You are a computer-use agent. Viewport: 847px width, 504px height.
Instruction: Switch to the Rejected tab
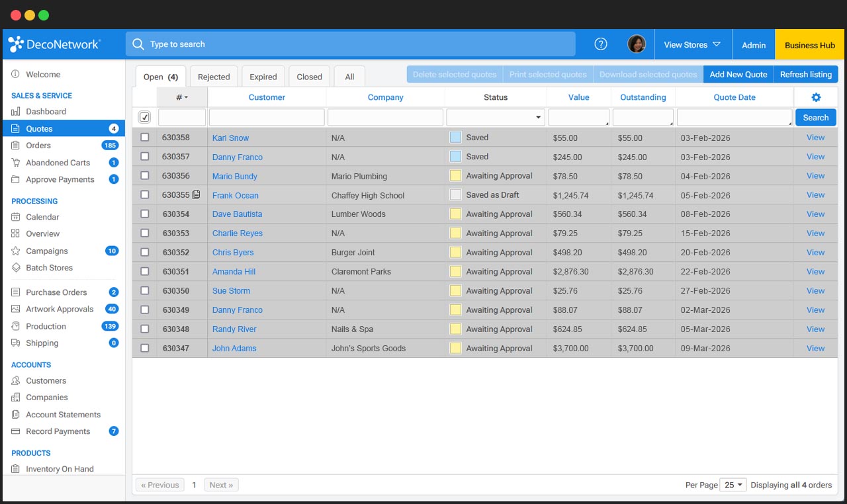213,76
